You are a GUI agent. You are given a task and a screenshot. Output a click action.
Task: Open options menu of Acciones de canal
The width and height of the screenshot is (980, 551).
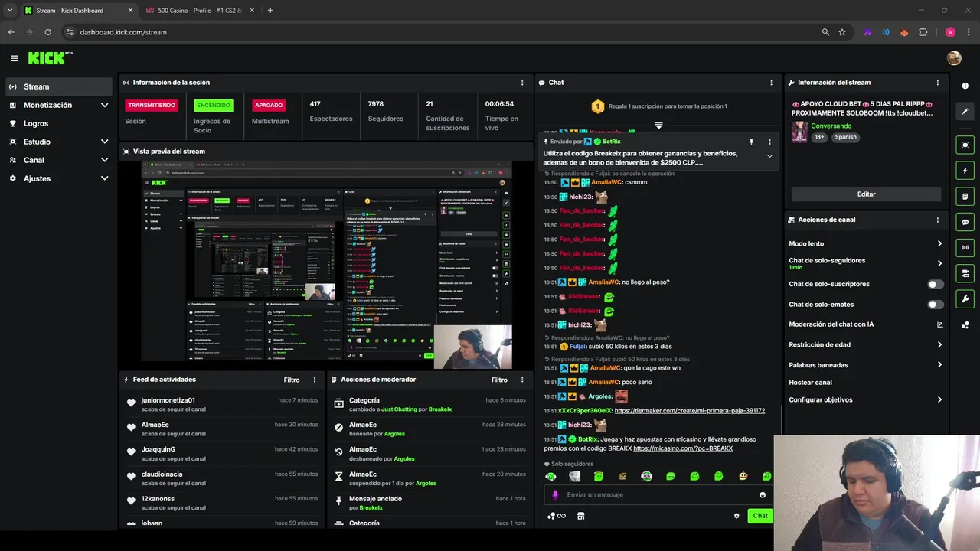pyautogui.click(x=938, y=220)
